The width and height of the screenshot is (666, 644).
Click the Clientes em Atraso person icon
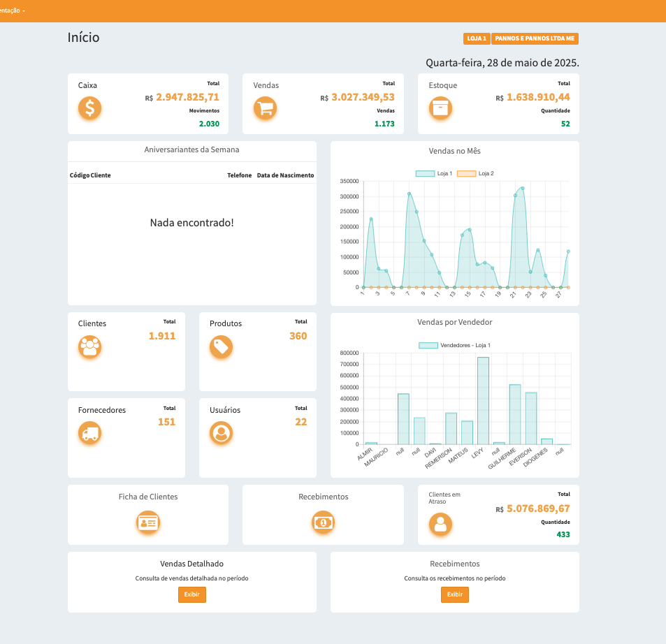(x=440, y=524)
